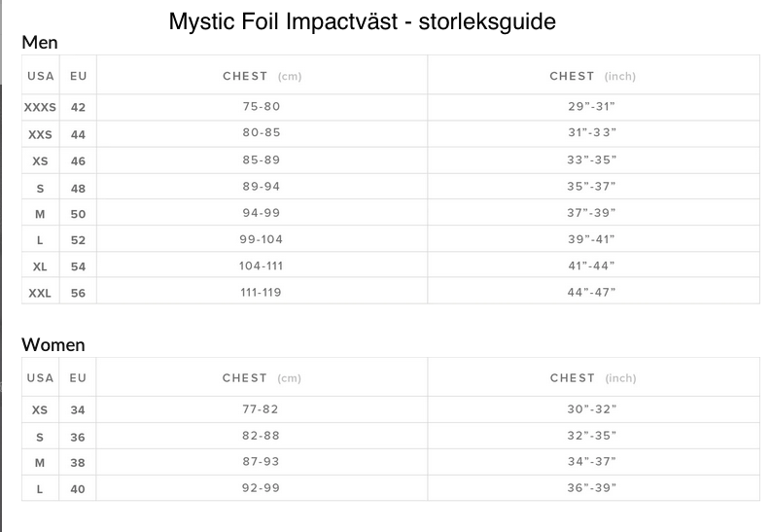Click the EU size 34 cell
Screen dimensions: 771x532
click(78, 410)
